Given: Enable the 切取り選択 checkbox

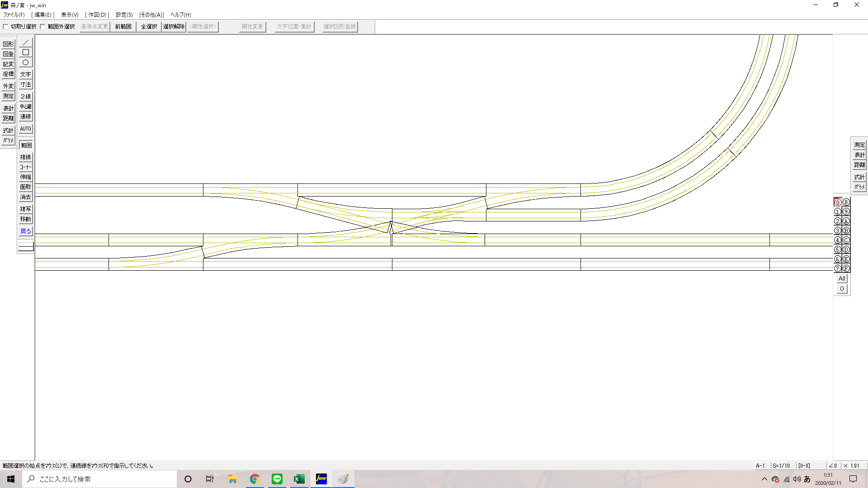Looking at the screenshot, I should tap(6, 27).
